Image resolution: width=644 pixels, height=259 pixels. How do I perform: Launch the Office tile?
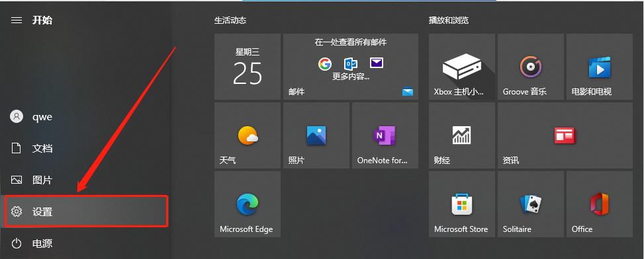(x=600, y=204)
